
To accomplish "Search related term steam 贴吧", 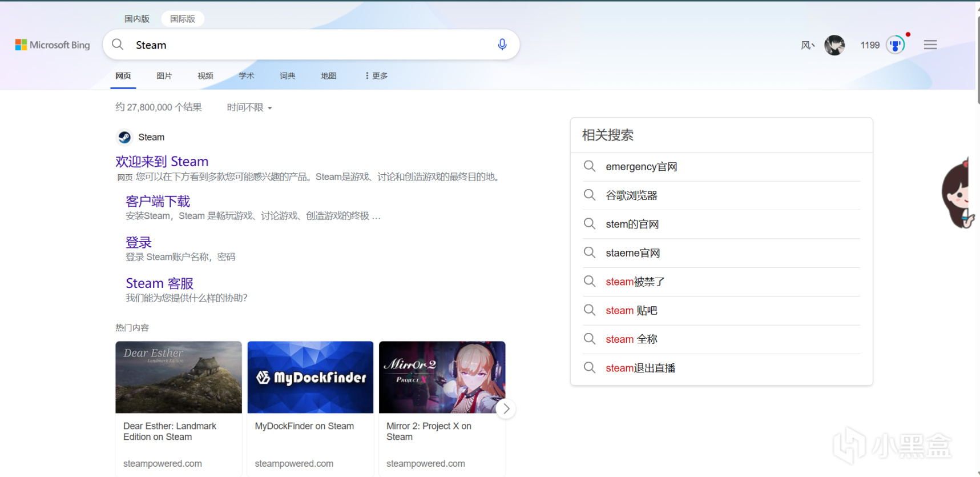I will pyautogui.click(x=632, y=311).
